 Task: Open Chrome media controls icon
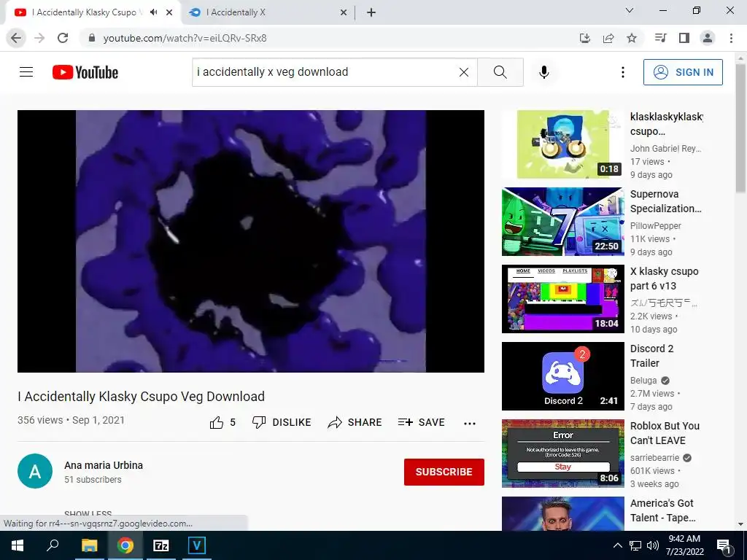pos(660,38)
